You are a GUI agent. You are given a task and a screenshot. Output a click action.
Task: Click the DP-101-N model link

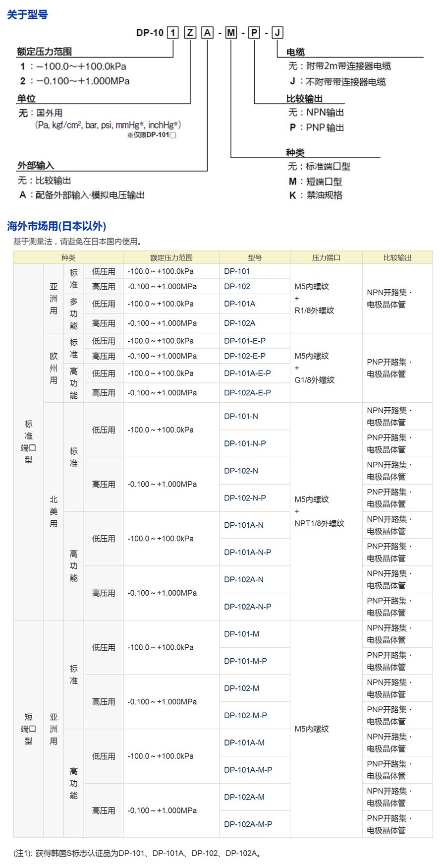(241, 417)
